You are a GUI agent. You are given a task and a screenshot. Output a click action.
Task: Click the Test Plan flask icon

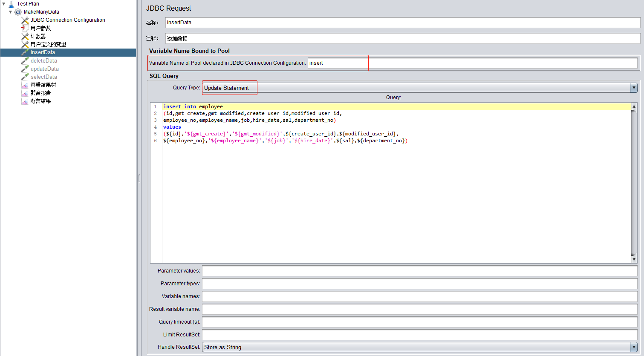tap(12, 4)
